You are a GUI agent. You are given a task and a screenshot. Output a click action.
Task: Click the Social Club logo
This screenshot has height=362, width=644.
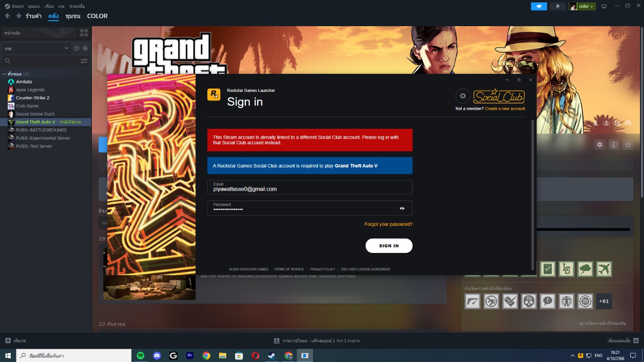pyautogui.click(x=499, y=96)
